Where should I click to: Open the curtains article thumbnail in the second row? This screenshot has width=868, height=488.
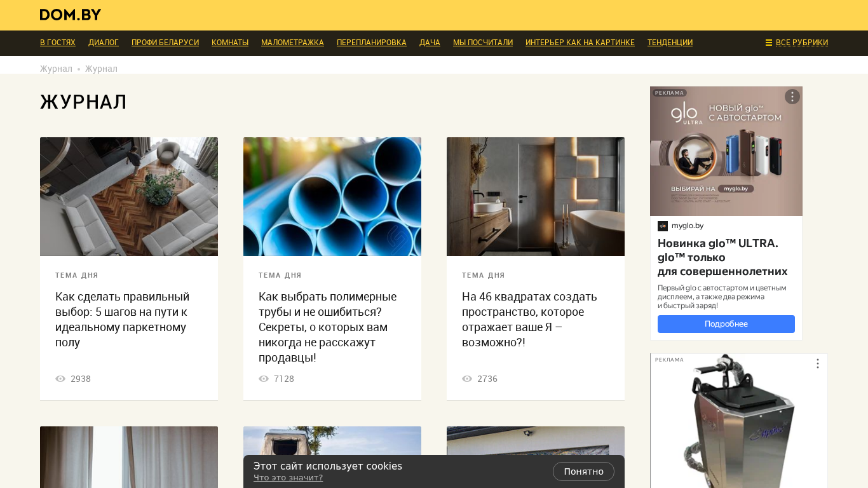coord(129,457)
